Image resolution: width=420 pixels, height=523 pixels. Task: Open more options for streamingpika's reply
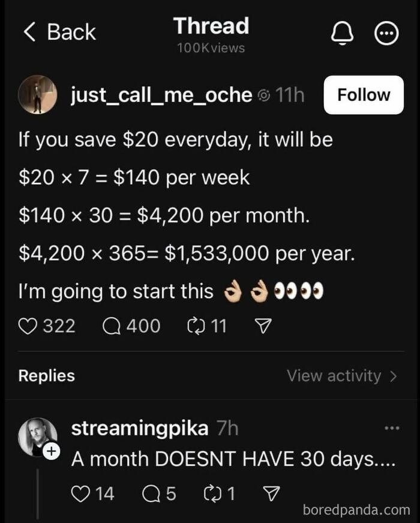[x=392, y=428]
